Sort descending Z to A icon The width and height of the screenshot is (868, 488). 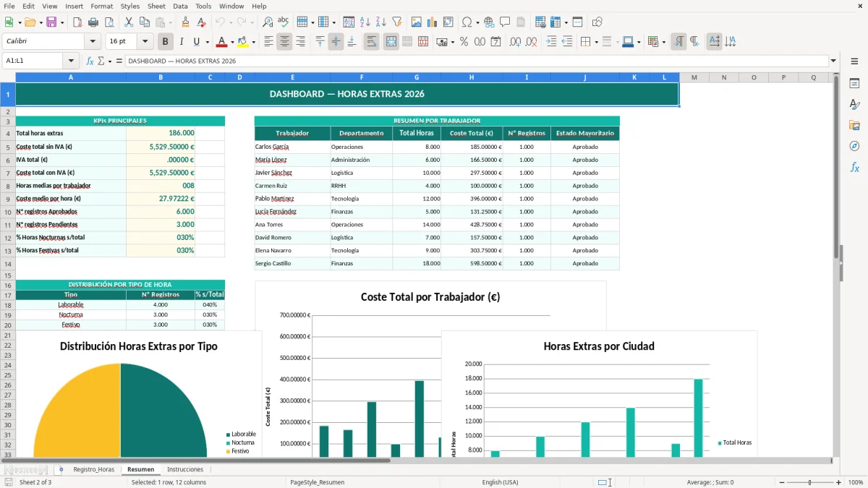(380, 22)
